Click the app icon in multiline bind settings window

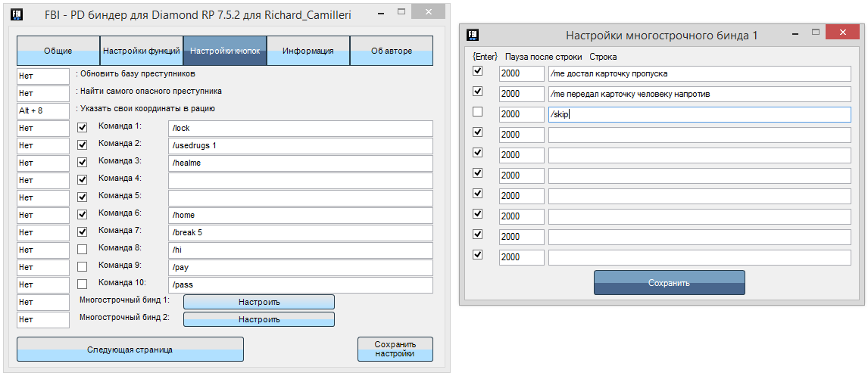pos(472,36)
